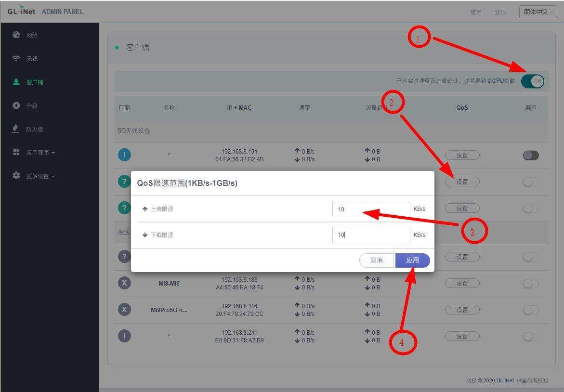Screen dimensions: 564x392
Task: Click the grid icon for 应用程序
Action: [x=16, y=153]
